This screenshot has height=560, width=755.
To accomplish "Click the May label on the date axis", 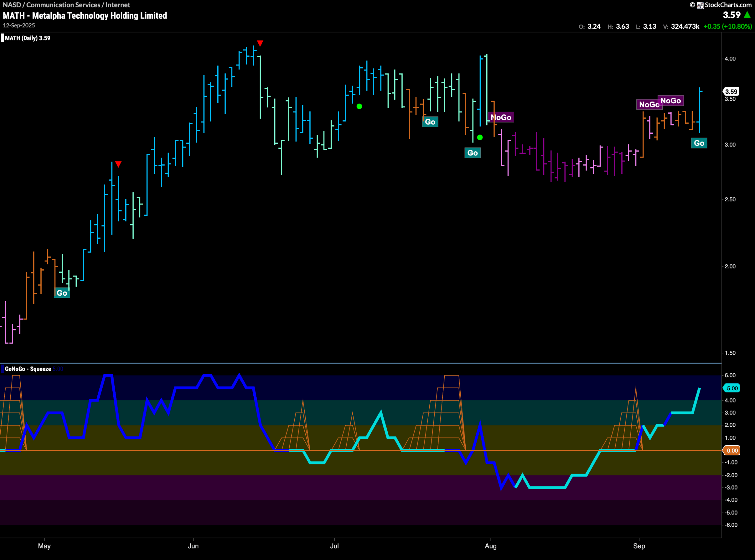I will (45, 546).
